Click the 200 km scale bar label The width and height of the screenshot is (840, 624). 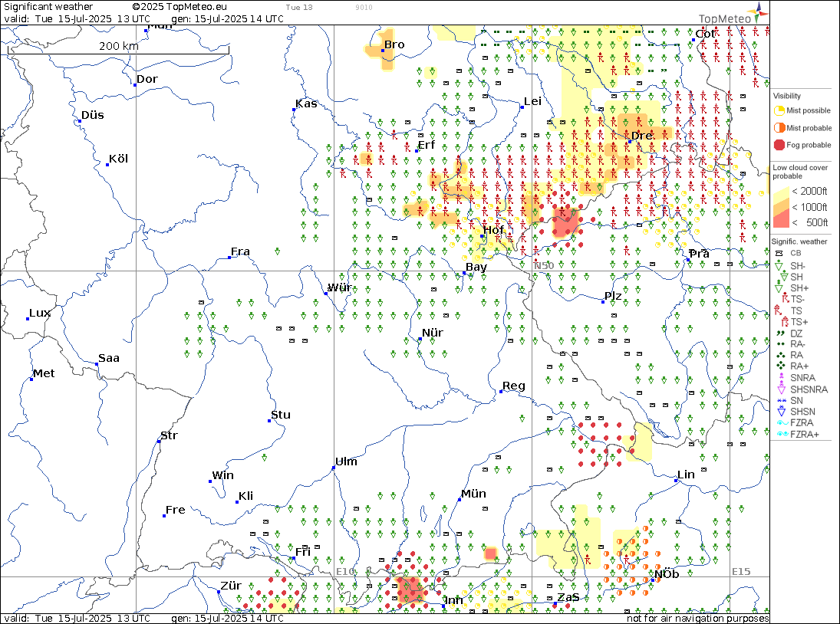(x=119, y=46)
